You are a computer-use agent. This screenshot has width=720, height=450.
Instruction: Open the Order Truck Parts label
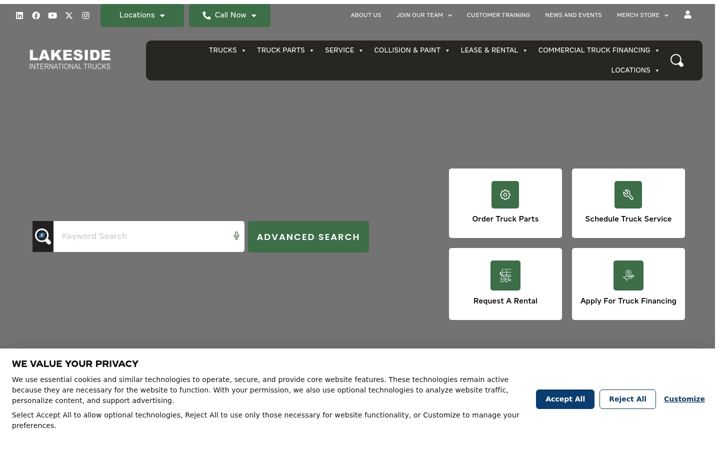505,219
